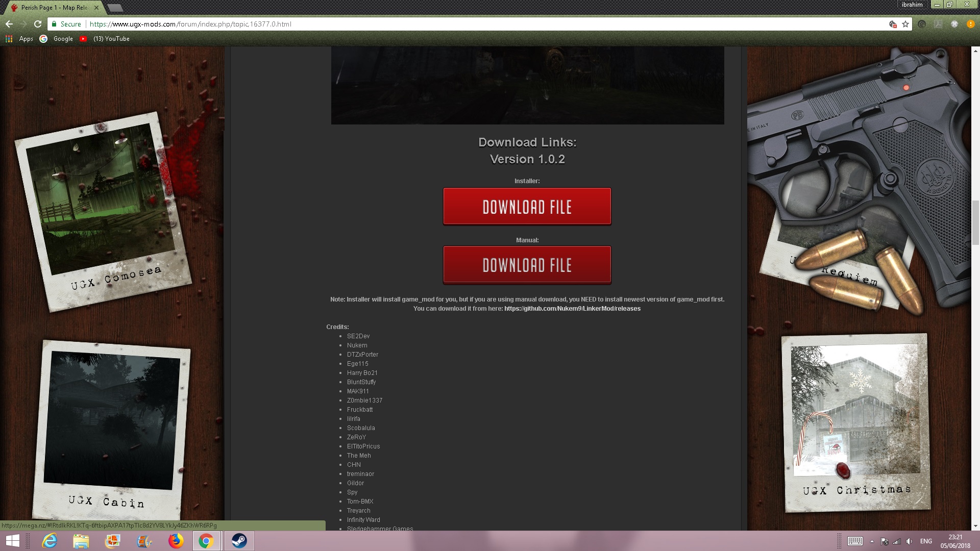980x551 pixels.
Task: Click the orange exclamation Chrome alert icon
Action: [x=970, y=24]
